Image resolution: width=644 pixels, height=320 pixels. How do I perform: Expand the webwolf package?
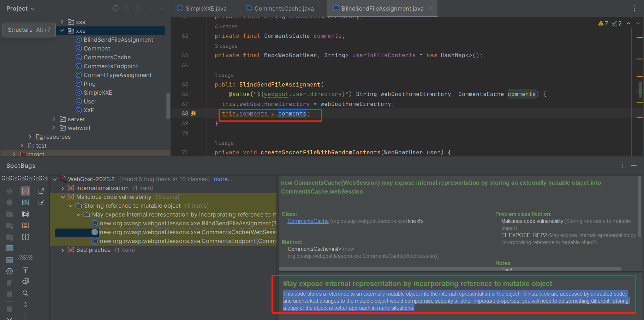pos(54,128)
